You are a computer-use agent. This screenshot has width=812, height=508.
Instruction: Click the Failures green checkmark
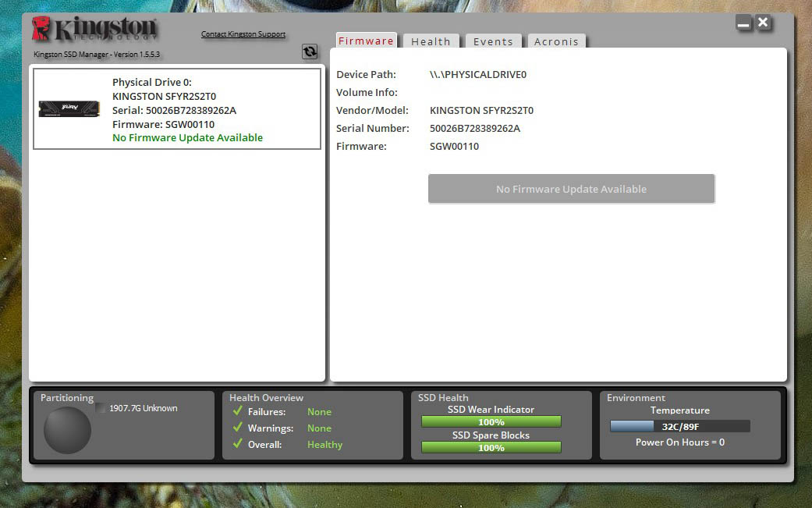click(238, 411)
